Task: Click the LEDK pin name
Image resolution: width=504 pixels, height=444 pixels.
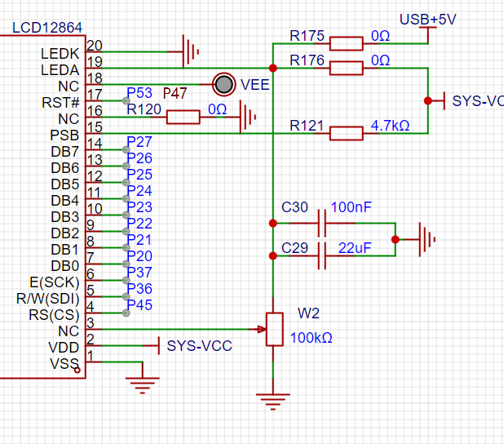Action: [x=60, y=54]
